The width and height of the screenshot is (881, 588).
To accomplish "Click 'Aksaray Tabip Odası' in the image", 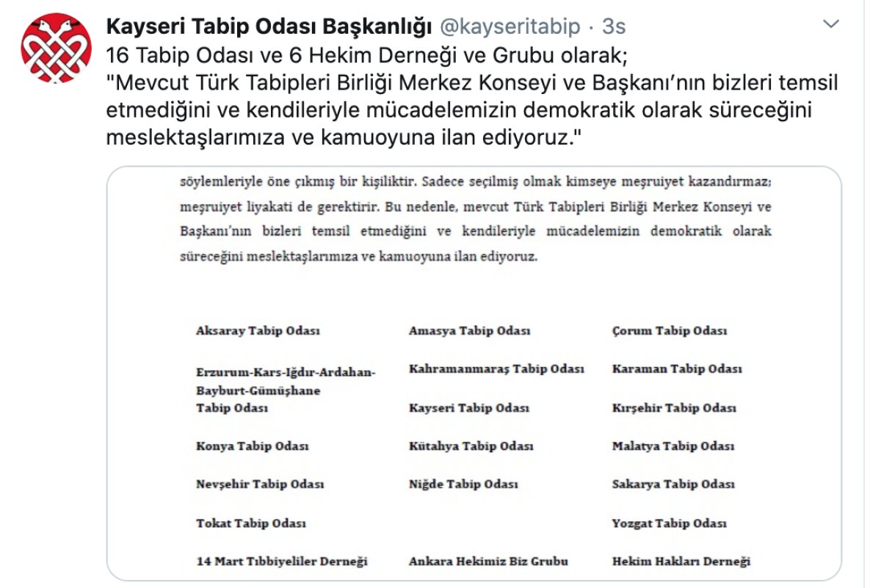I will [x=258, y=331].
